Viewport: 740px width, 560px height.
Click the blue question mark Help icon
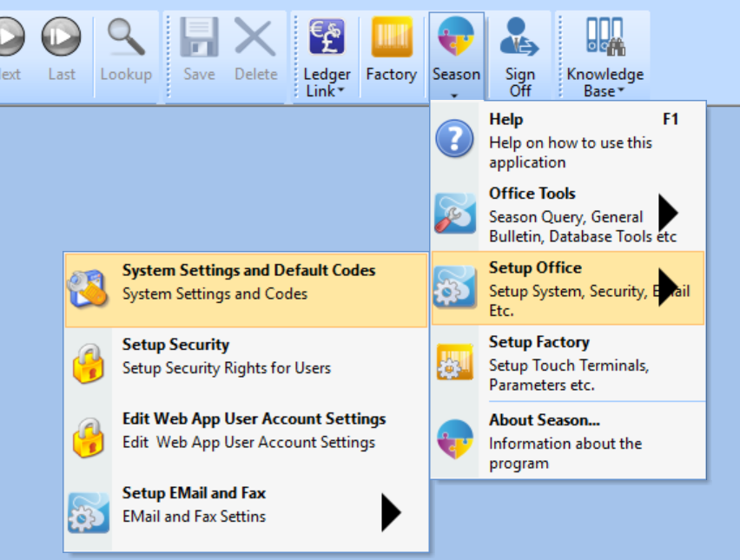(x=454, y=139)
